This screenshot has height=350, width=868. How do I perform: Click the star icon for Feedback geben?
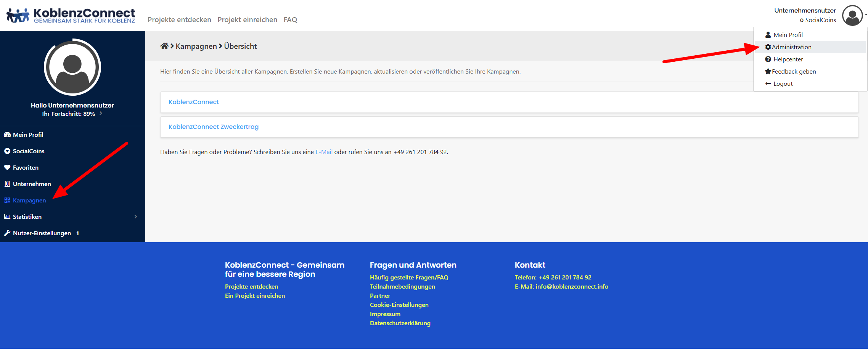pos(768,71)
